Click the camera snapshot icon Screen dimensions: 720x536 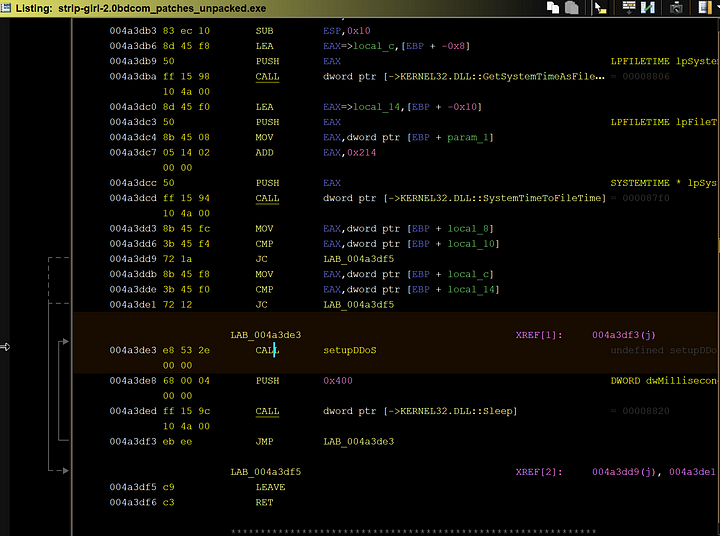[x=676, y=8]
